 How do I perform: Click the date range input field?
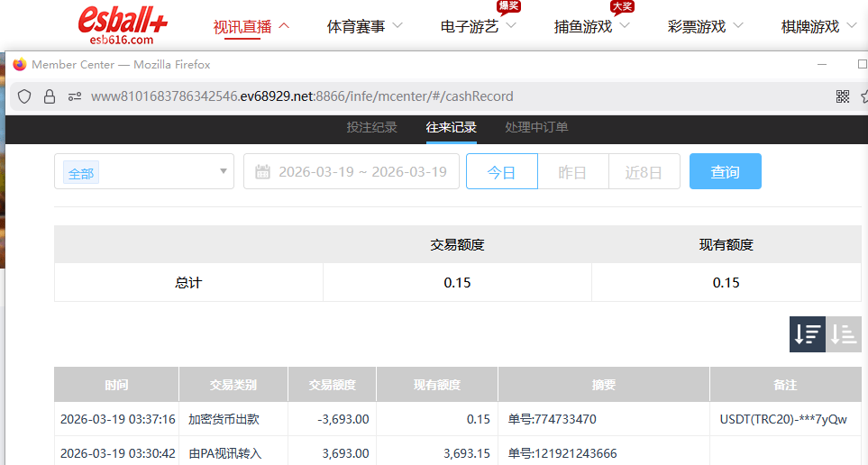tap(362, 172)
